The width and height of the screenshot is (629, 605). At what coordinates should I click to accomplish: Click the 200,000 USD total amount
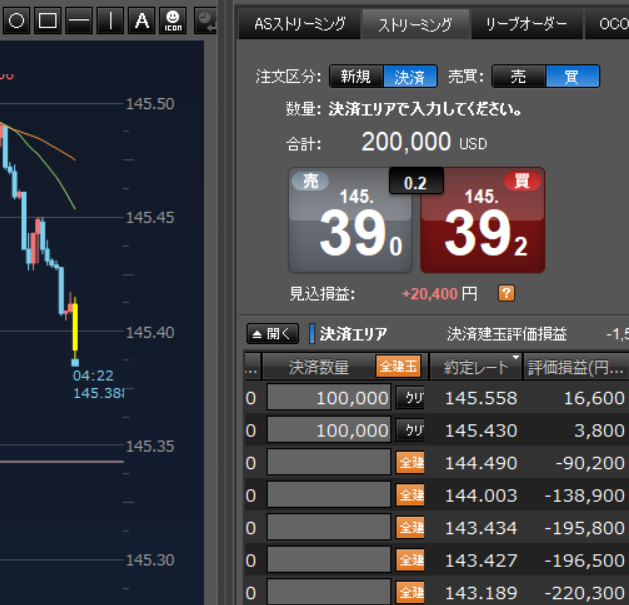[424, 142]
